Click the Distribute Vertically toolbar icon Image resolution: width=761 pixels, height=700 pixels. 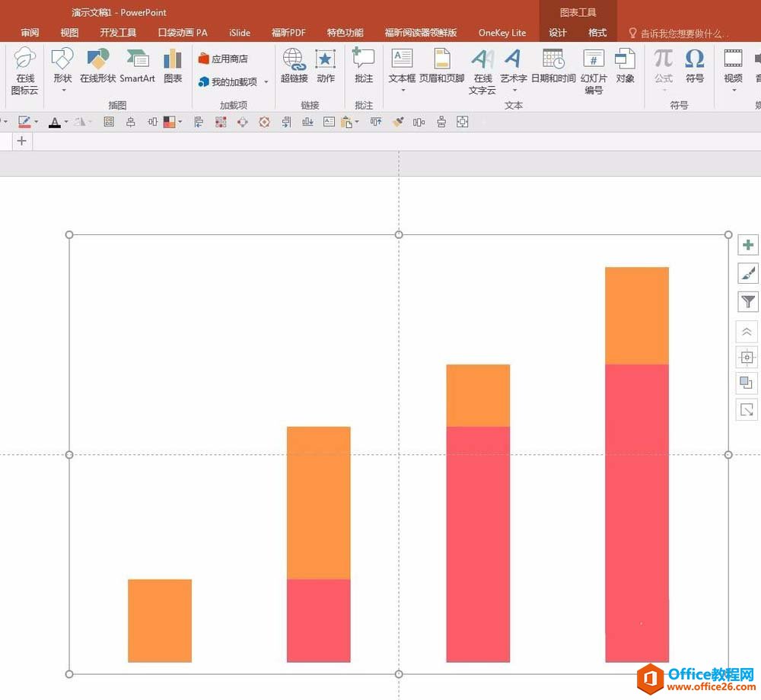tap(441, 122)
